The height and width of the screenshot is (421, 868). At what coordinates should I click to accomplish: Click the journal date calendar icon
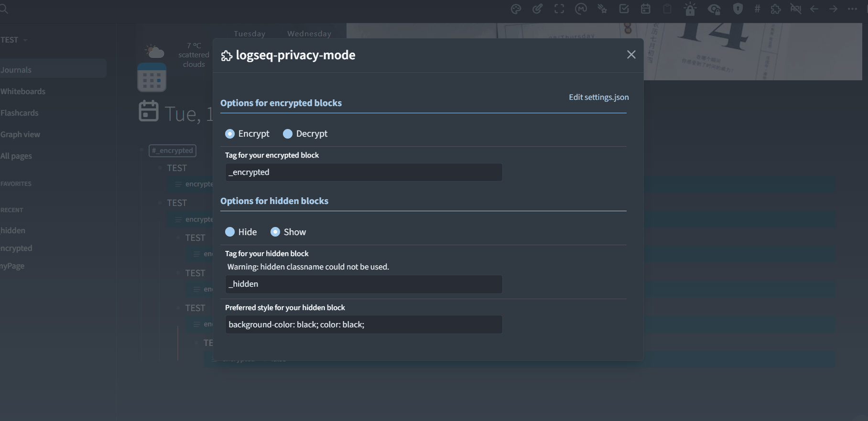149,111
